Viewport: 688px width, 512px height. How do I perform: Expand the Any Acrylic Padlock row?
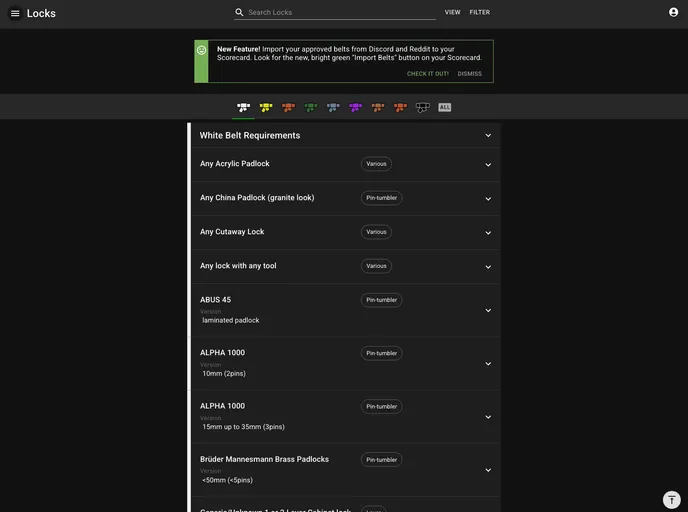[488, 165]
